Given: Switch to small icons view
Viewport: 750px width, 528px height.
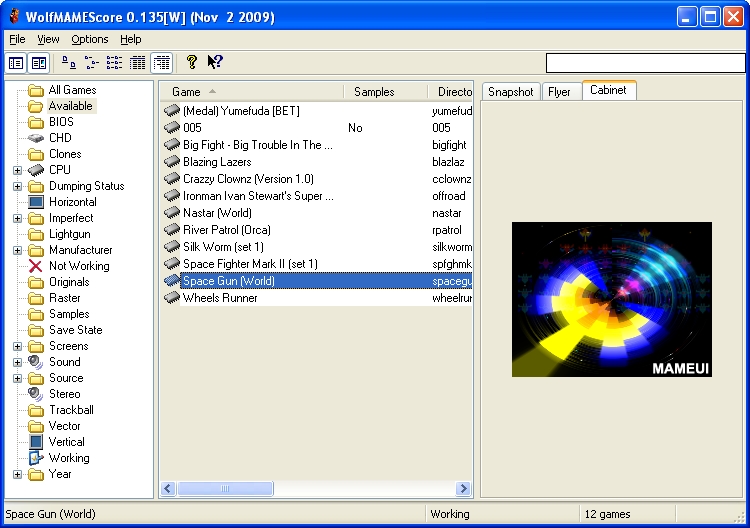Looking at the screenshot, I should tap(92, 63).
